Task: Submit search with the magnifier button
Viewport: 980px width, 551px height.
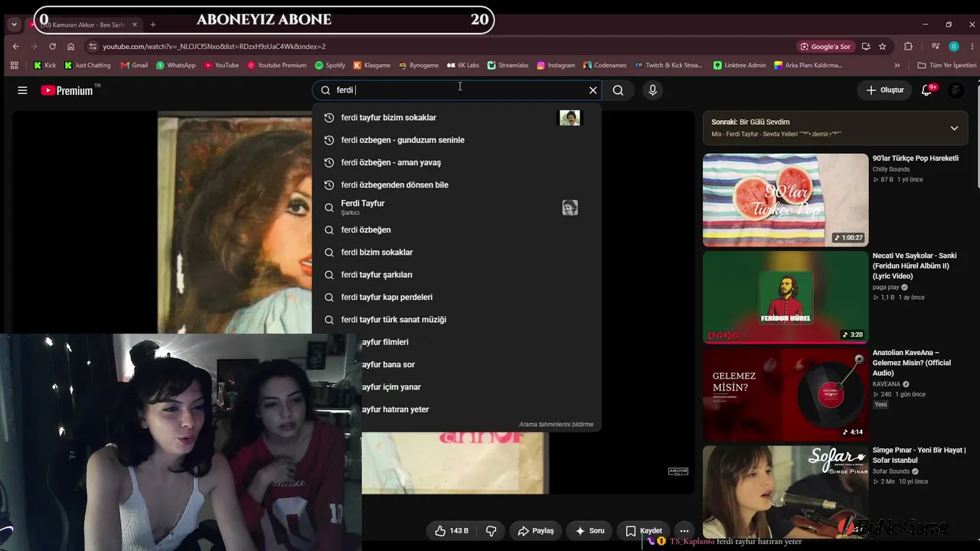Action: (618, 90)
